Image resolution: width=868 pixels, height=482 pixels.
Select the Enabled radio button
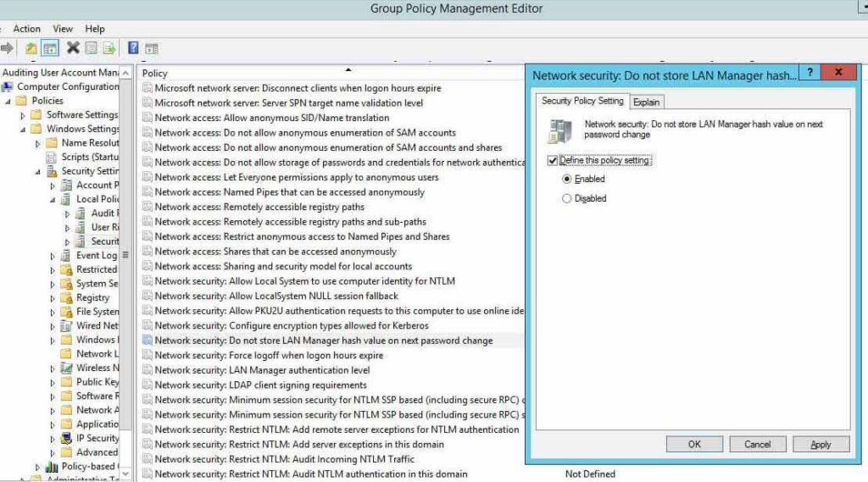point(566,180)
